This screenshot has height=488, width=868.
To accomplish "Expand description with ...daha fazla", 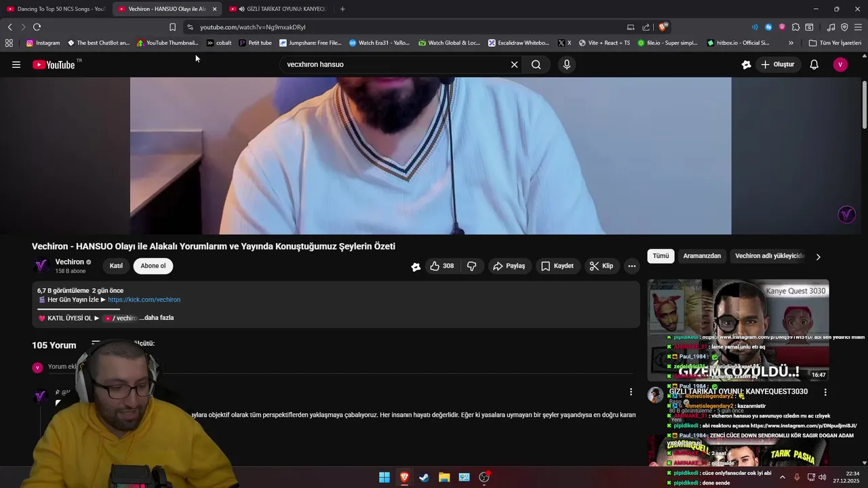I will click(157, 318).
